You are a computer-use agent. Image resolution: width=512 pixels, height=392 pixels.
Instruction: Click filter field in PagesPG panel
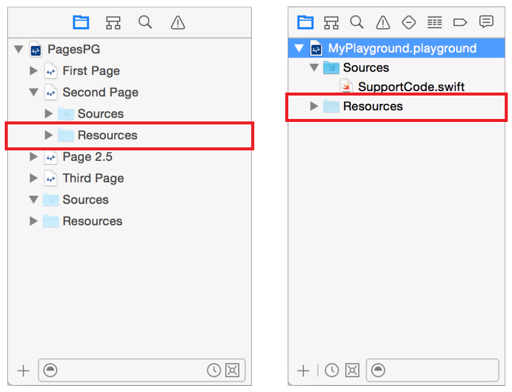[x=142, y=370]
